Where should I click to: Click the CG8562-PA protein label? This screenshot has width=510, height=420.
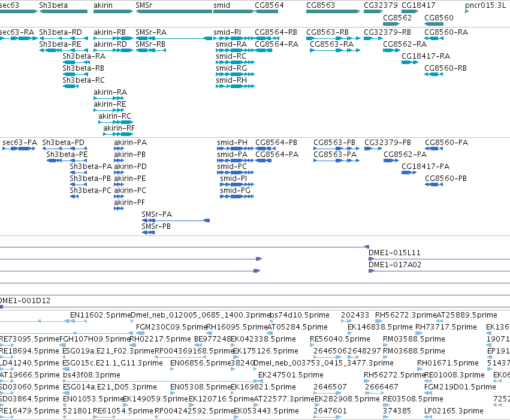click(x=405, y=155)
